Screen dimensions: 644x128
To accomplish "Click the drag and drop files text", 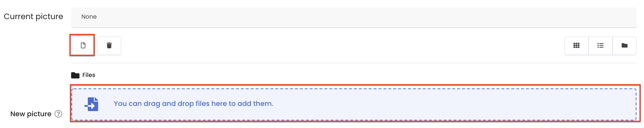I will pos(193,103).
